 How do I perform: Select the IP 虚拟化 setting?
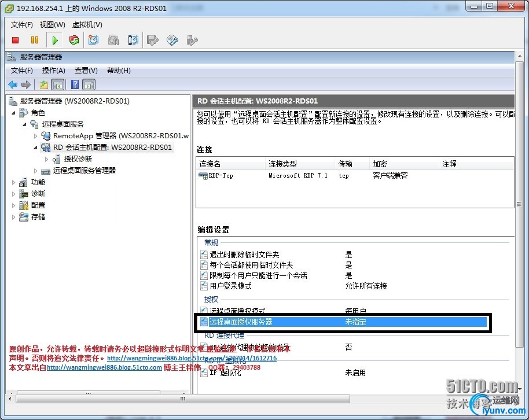pos(225,373)
